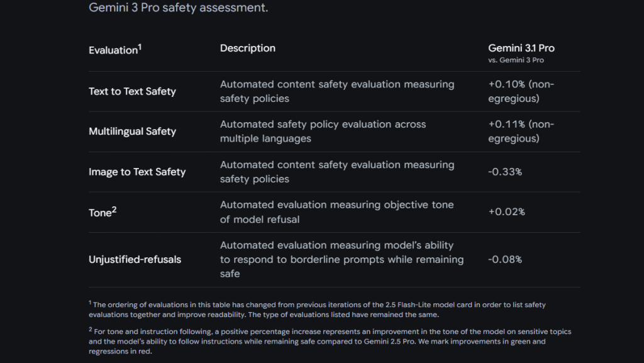Select the Image to Text Safety row label
Screen dimensions: 644x363
[137, 172]
